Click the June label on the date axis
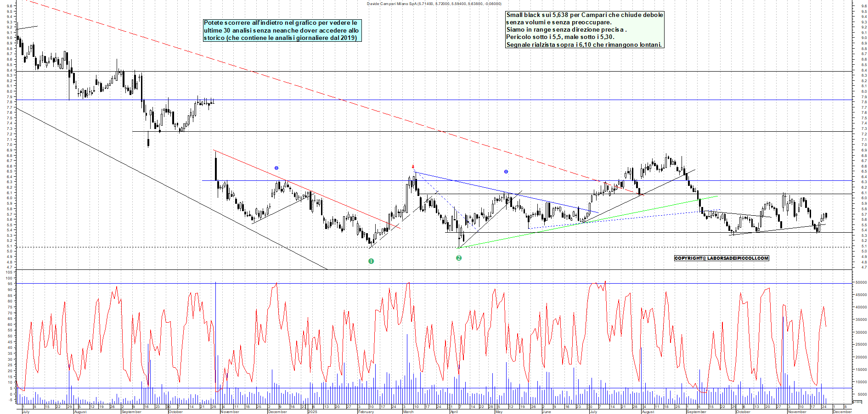The image size is (868, 414). pyautogui.click(x=546, y=412)
